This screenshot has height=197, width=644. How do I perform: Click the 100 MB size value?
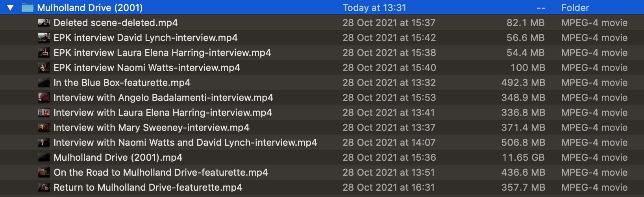click(528, 67)
